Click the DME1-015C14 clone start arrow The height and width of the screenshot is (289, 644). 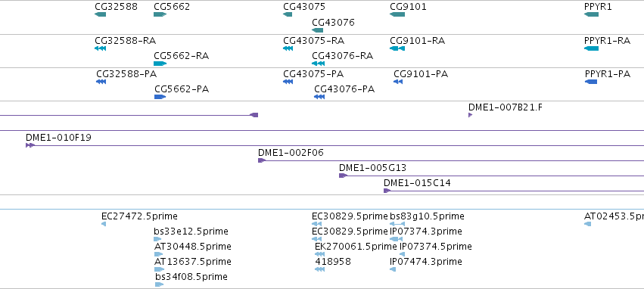click(387, 191)
